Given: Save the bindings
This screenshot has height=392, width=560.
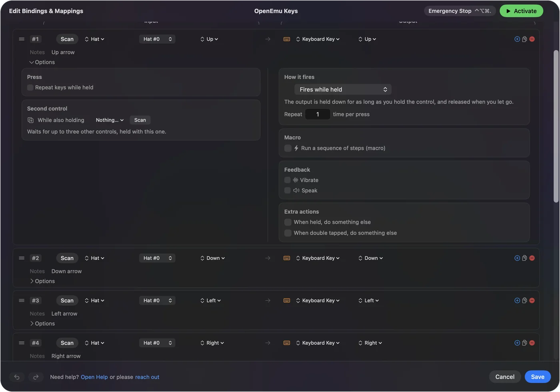Looking at the screenshot, I should [x=538, y=377].
